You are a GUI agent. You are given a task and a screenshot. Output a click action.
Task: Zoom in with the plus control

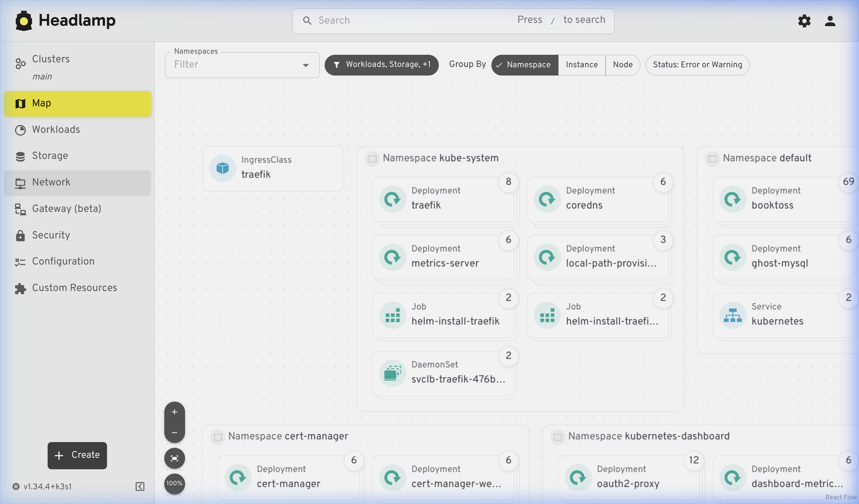pos(174,412)
